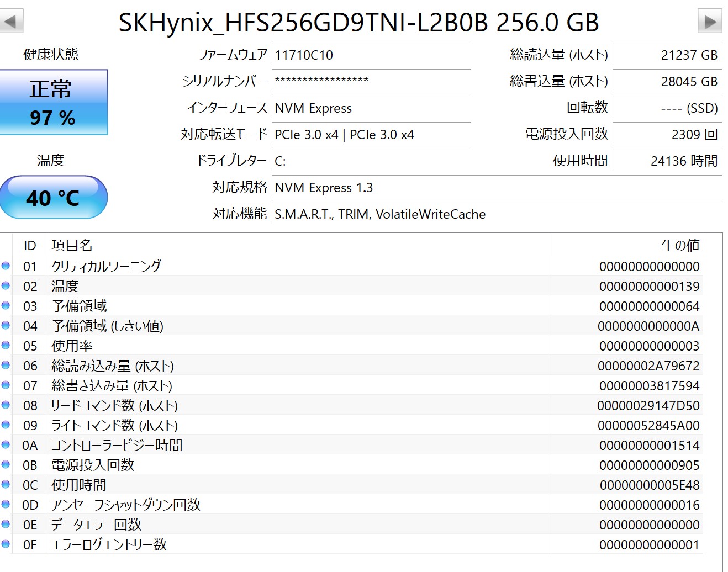Click raw value 00000000000905
The height and width of the screenshot is (572, 728).
(650, 465)
